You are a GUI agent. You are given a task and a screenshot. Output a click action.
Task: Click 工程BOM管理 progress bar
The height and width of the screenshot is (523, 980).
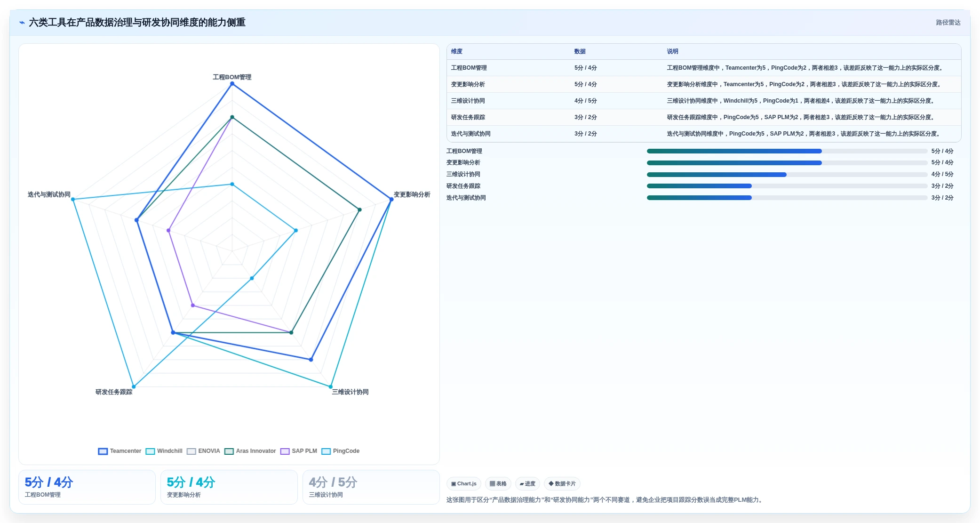point(787,151)
